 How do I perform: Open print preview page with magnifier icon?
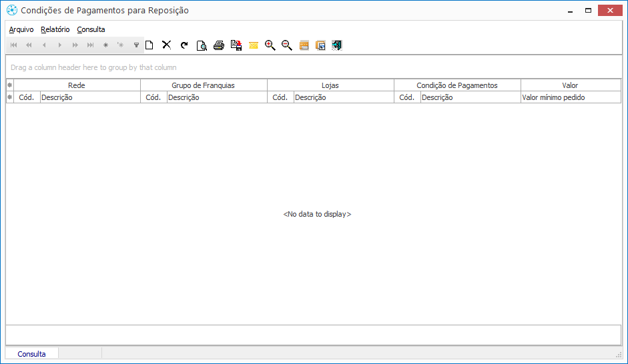click(202, 45)
